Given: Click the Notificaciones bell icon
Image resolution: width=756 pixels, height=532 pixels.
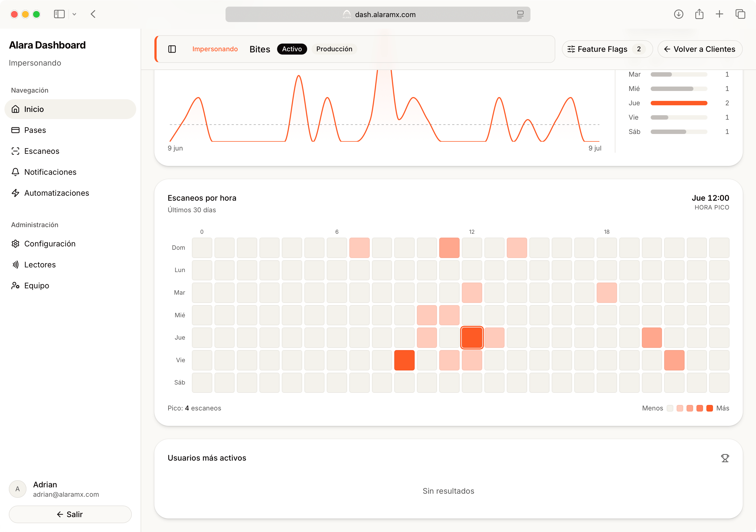Looking at the screenshot, I should click(15, 172).
